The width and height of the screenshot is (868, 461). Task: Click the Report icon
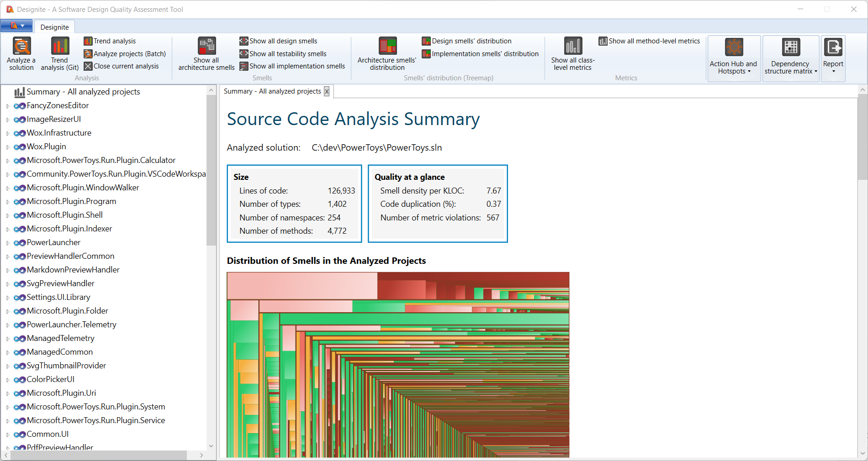[833, 47]
